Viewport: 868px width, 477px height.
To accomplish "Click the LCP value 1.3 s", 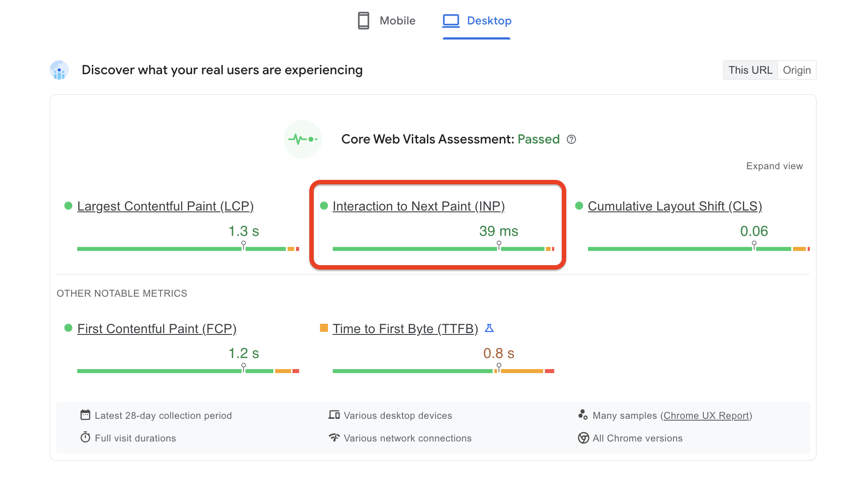I will [x=244, y=231].
